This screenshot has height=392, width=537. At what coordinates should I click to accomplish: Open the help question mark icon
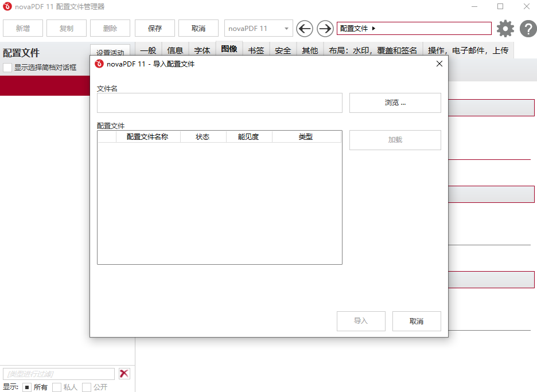[x=528, y=28]
